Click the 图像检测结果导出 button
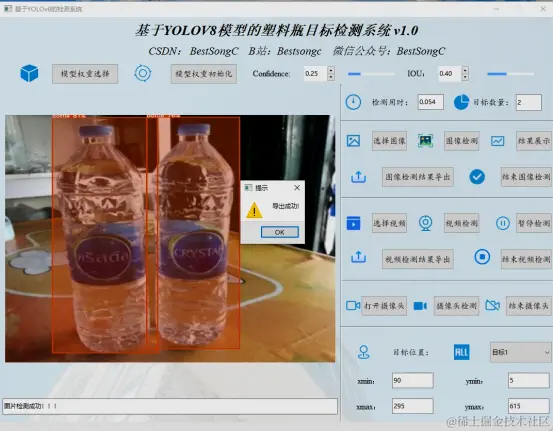The image size is (554, 432). (x=418, y=177)
